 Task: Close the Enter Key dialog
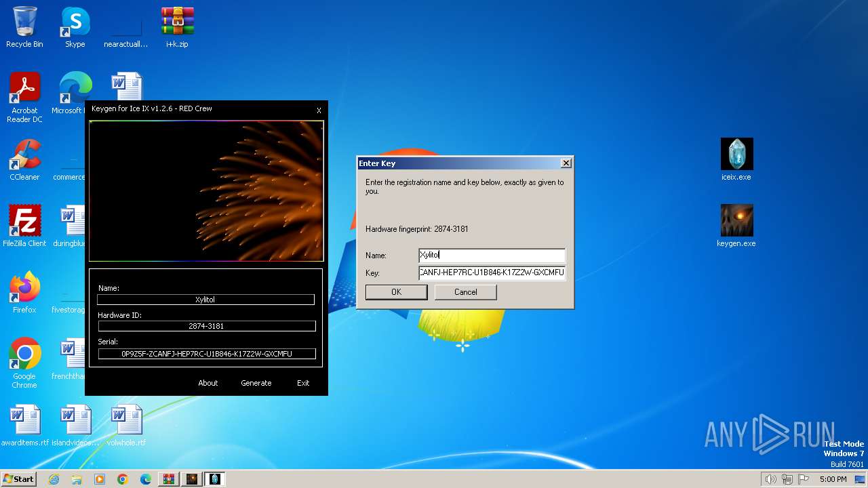tap(566, 163)
